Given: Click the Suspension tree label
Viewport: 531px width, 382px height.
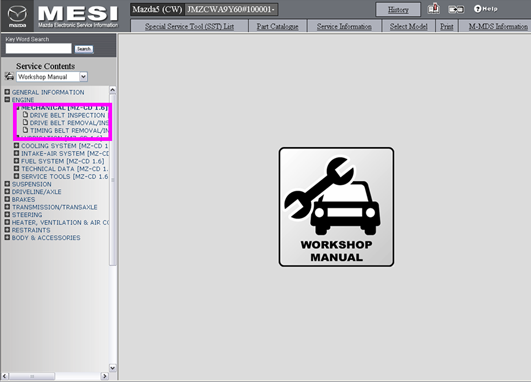Looking at the screenshot, I should click(x=31, y=184).
